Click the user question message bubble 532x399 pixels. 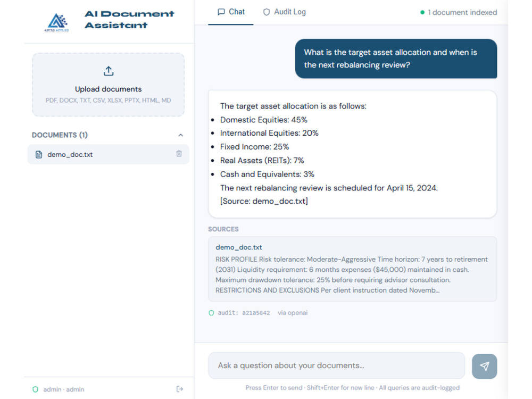click(396, 59)
